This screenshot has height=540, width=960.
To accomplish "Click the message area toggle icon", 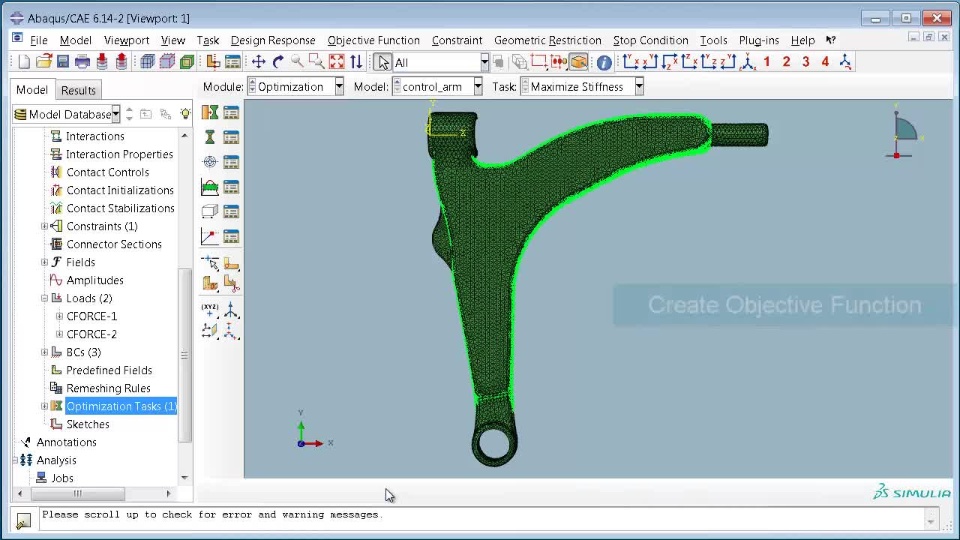I will point(23,520).
